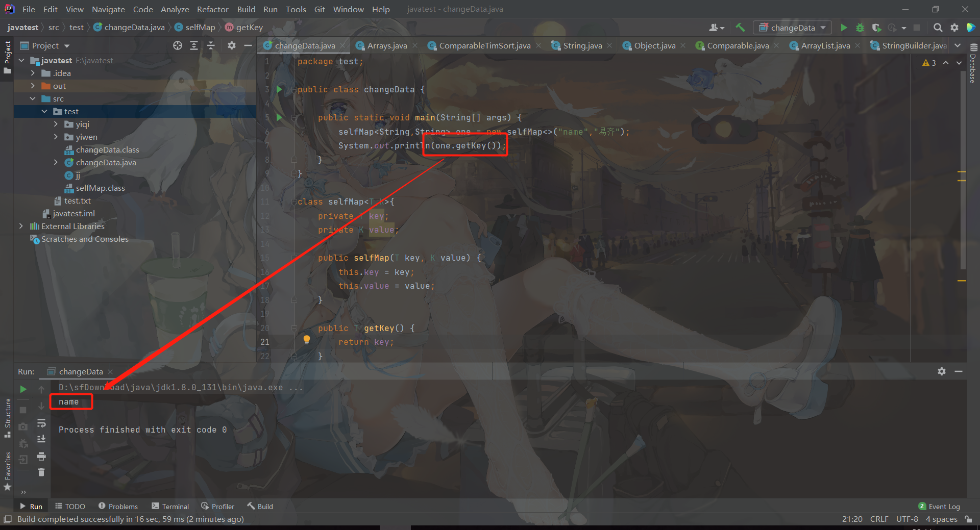
Task: Build the project with the hammer icon
Action: click(x=741, y=28)
